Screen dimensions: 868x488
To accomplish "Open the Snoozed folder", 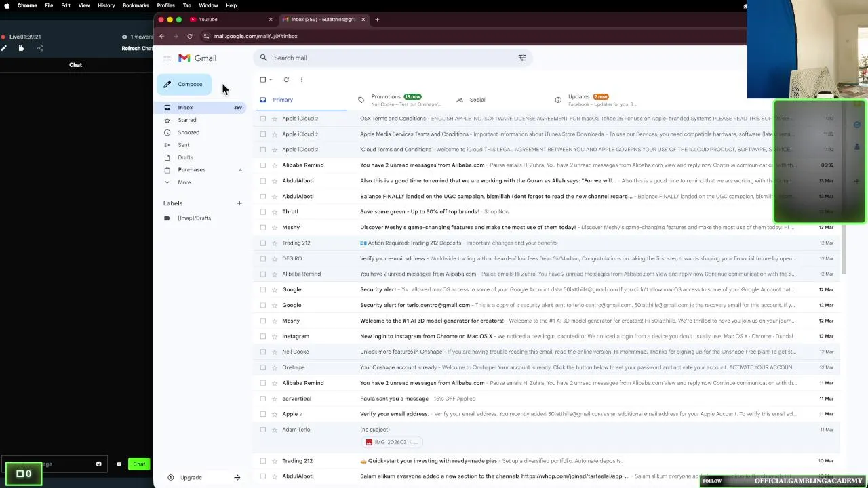I will 201,133.
